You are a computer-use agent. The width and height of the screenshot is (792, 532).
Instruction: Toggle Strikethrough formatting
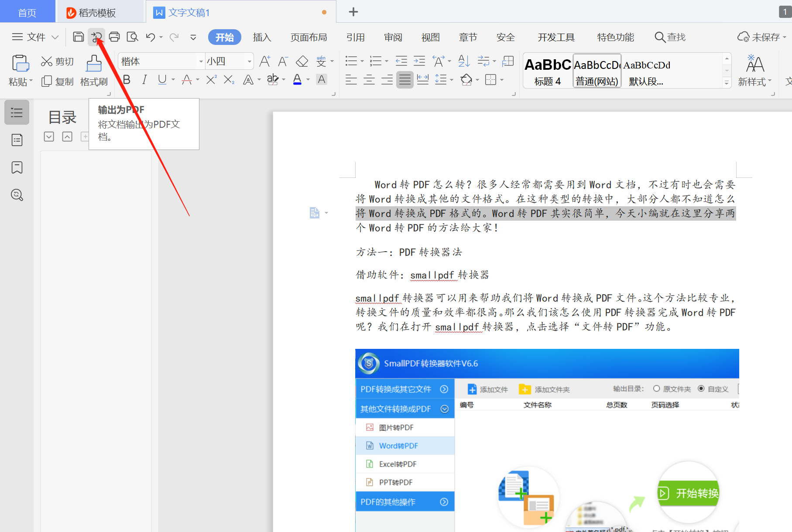click(x=187, y=79)
